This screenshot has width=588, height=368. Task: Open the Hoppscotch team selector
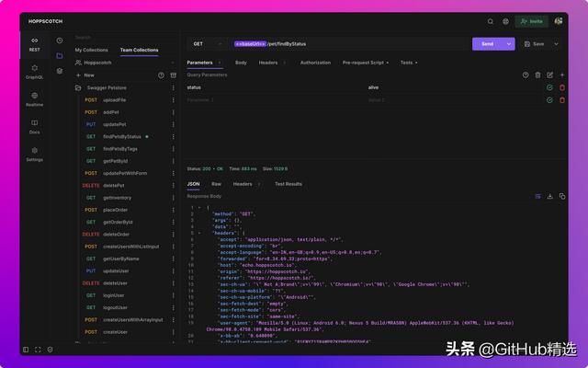[125, 63]
